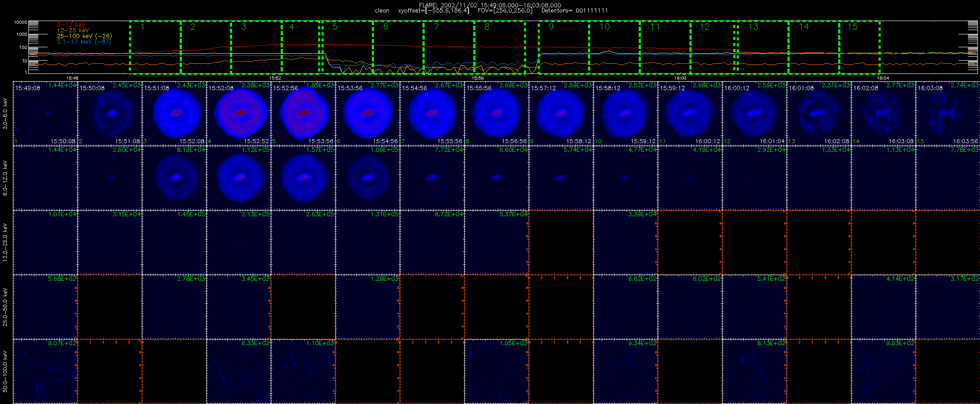Select interval 11 marker in the light curve
Image resolution: width=980 pixels, height=404 pixels.
pyautogui.click(x=655, y=27)
